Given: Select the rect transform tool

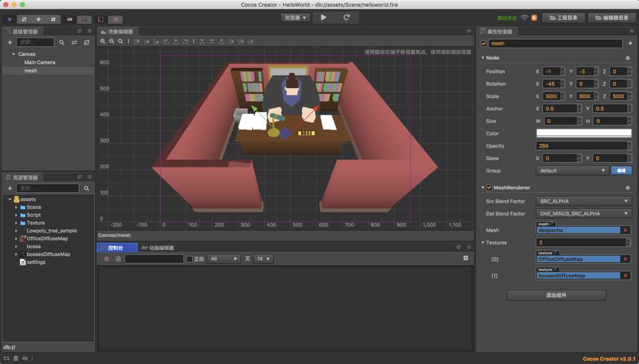Looking at the screenshot, I should coord(53,19).
